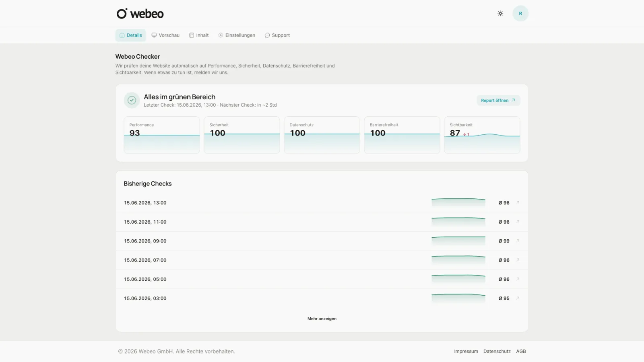Screen dimensions: 644x362
Task: Select the check row dated 15.06.2026, 03:00
Action: 322,298
